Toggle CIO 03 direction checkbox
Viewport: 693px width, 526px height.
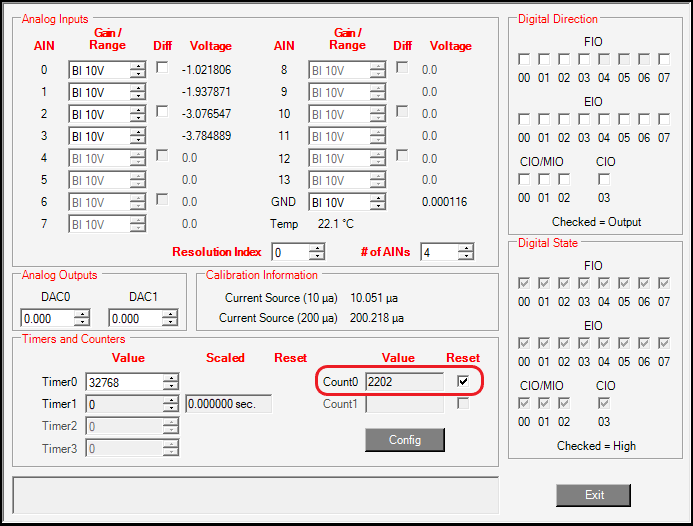[x=604, y=179]
